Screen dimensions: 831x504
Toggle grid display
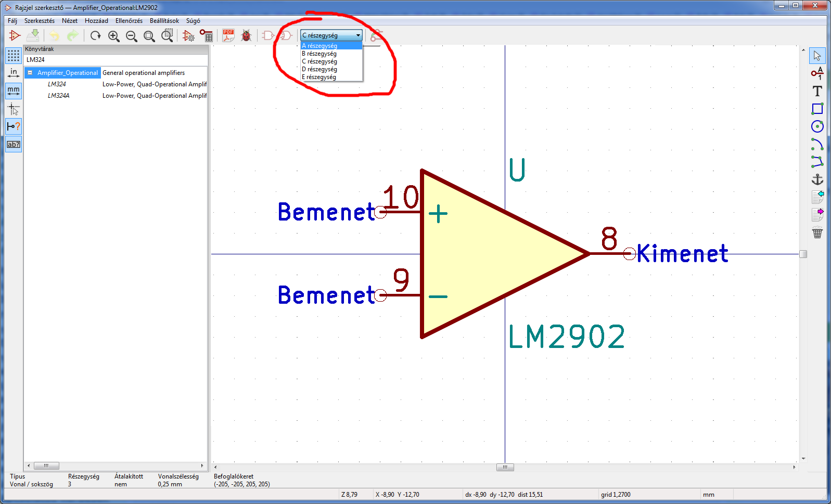coord(14,56)
